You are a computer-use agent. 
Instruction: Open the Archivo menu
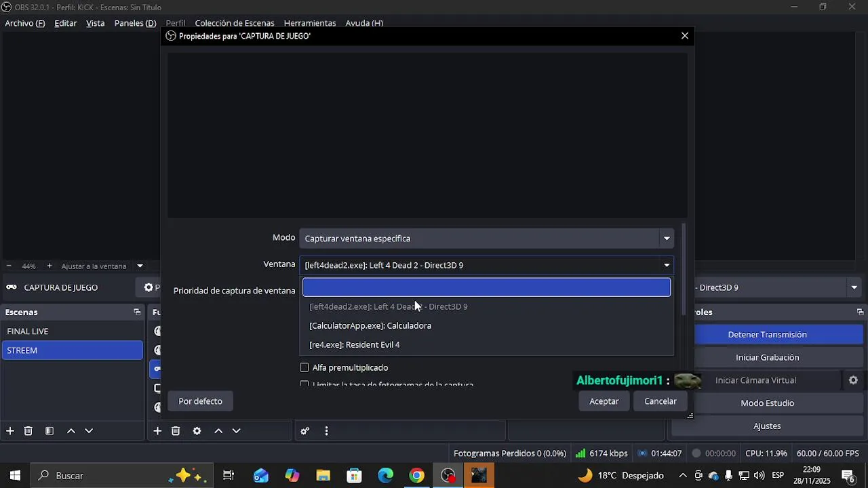pyautogui.click(x=24, y=23)
